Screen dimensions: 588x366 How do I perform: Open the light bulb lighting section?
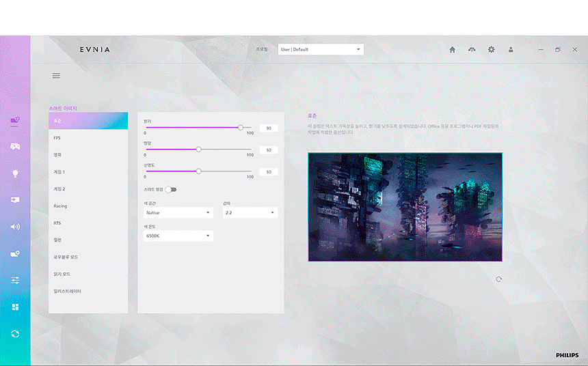point(15,173)
